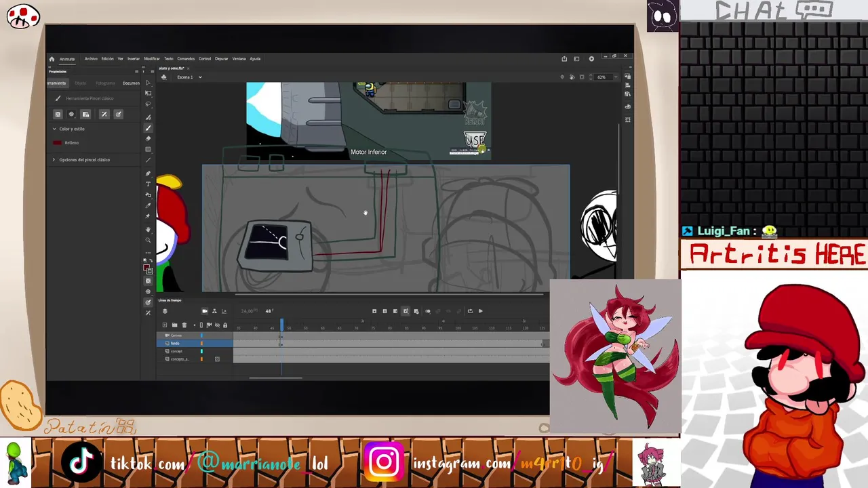Image resolution: width=868 pixels, height=488 pixels.
Task: Click the xiaro y ome.fla document tab
Action: point(172,68)
